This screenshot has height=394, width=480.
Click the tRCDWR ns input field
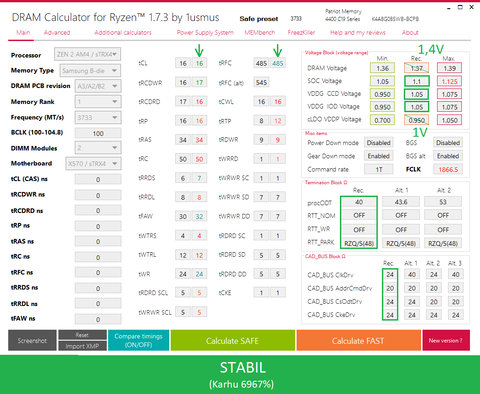[98, 195]
